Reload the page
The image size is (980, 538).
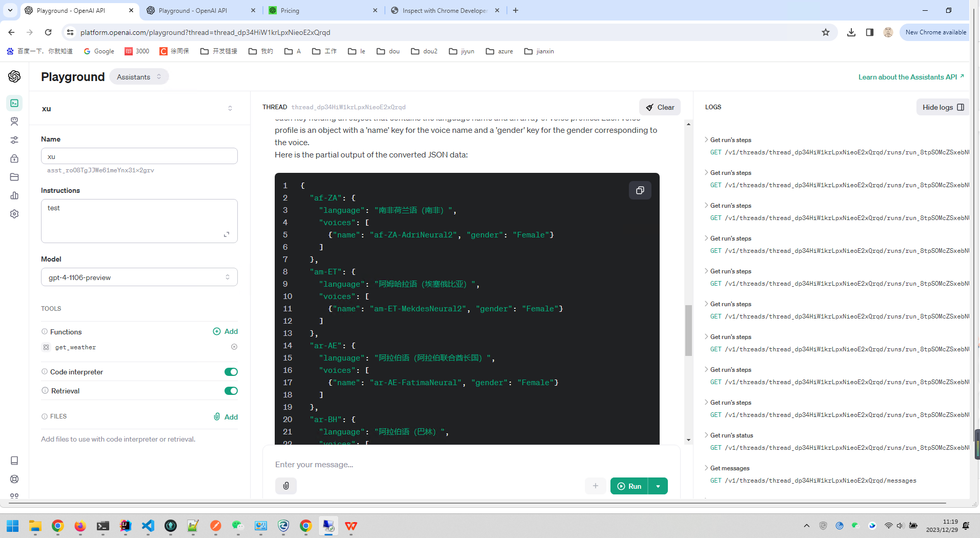(48, 32)
